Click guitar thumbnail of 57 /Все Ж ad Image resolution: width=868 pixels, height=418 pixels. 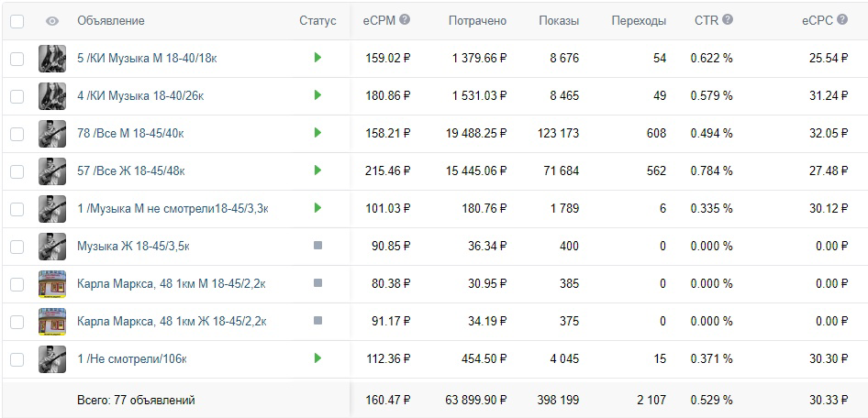(x=52, y=171)
